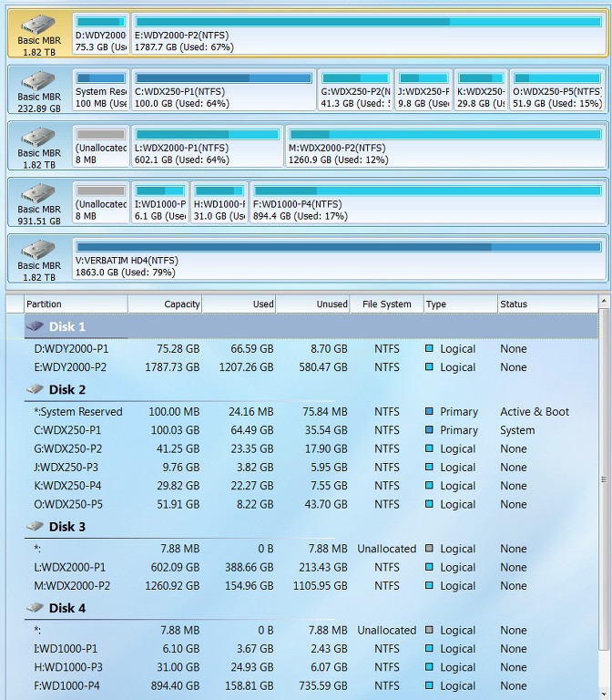Select the E:WDY2000-P2 partition block in disk map
Image resolution: width=612 pixels, height=700 pixels.
(x=369, y=34)
